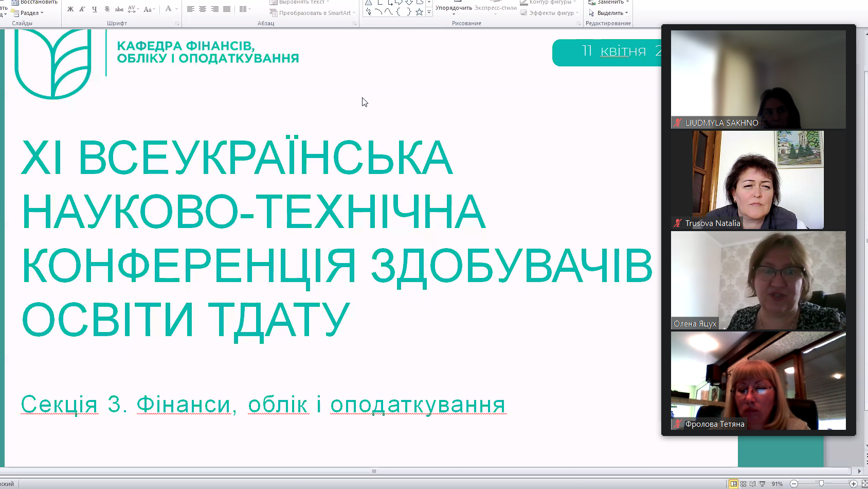
Task: Start slide show from status bar icon
Action: 762,483
